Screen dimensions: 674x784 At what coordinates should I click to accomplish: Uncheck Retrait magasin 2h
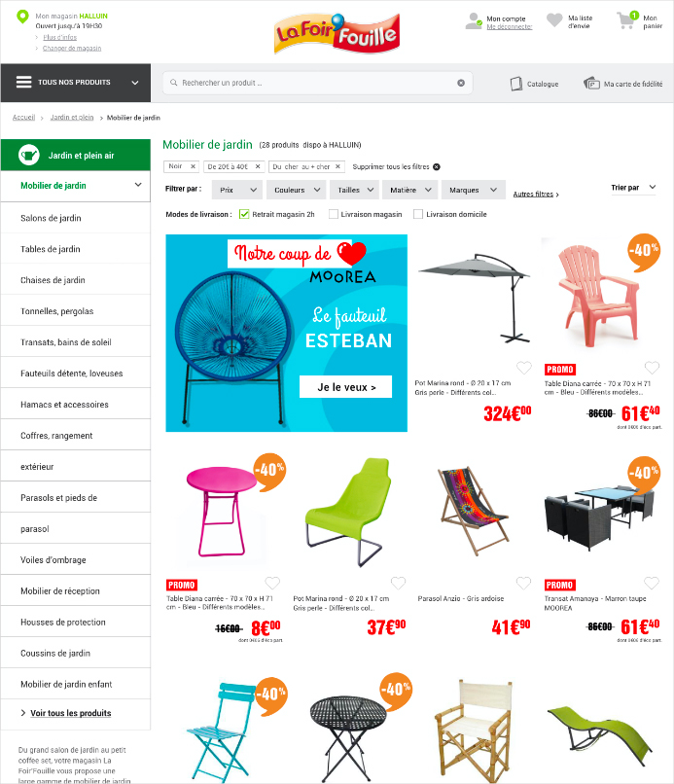coord(244,214)
